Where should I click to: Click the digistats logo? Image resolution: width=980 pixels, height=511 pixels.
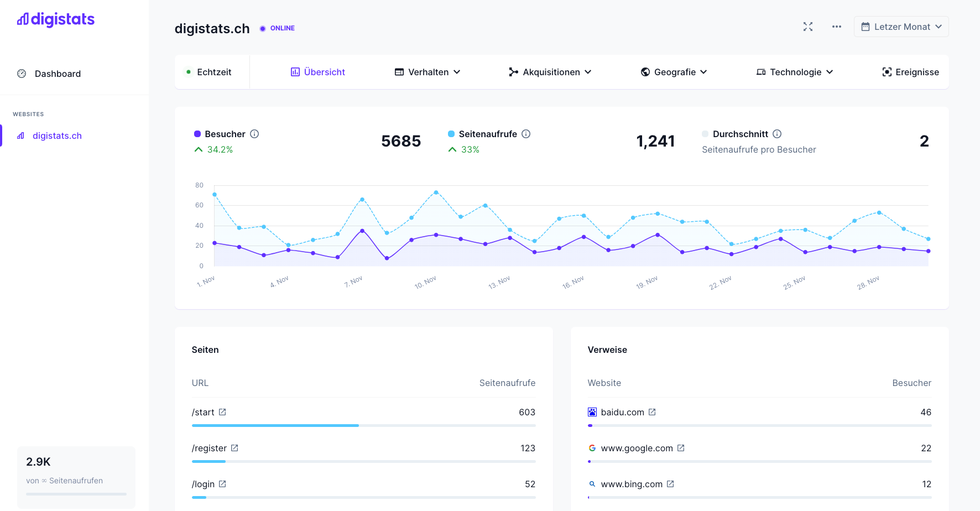click(x=56, y=19)
